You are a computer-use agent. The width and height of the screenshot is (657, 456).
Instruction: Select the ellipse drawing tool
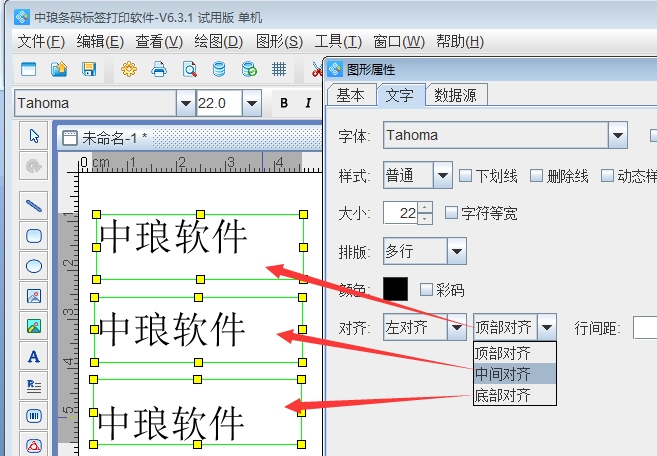(x=34, y=266)
